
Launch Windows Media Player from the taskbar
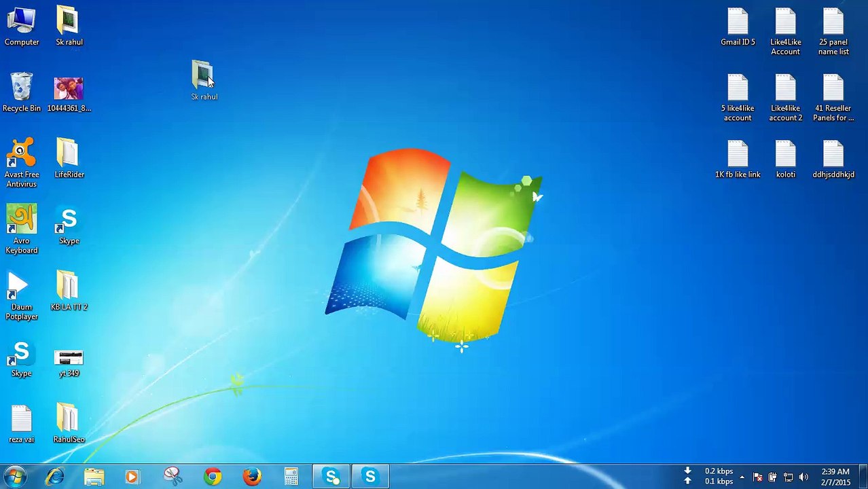coord(133,477)
